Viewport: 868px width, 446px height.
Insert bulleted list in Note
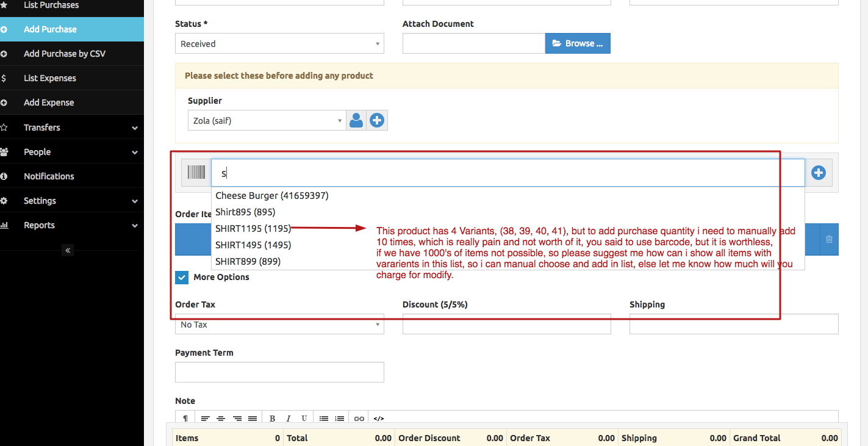tap(324, 419)
